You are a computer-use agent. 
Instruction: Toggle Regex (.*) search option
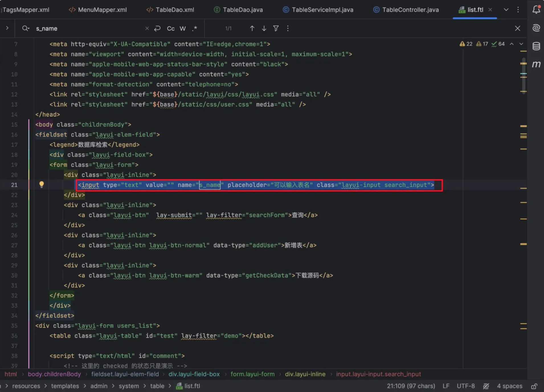pos(195,28)
